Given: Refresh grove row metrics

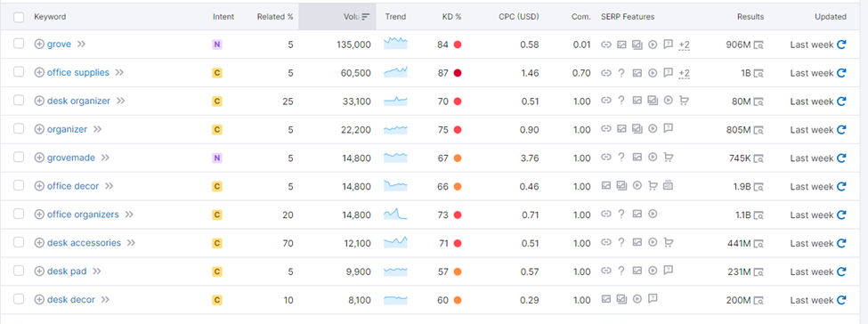Looking at the screenshot, I should (x=841, y=45).
